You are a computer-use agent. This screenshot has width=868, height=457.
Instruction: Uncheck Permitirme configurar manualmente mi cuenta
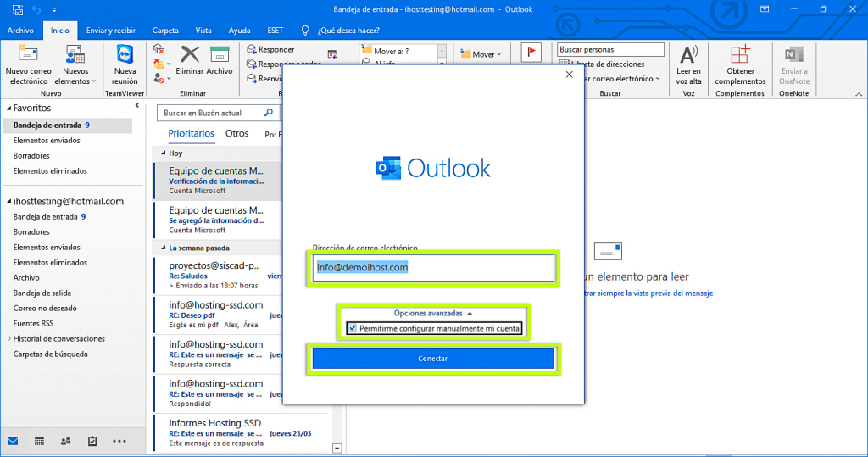pyautogui.click(x=353, y=329)
